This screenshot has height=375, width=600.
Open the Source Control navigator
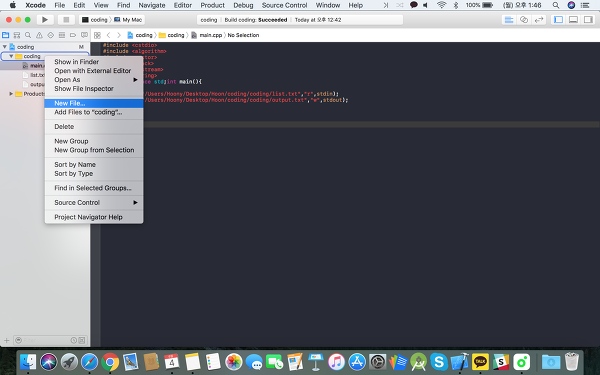(17, 35)
